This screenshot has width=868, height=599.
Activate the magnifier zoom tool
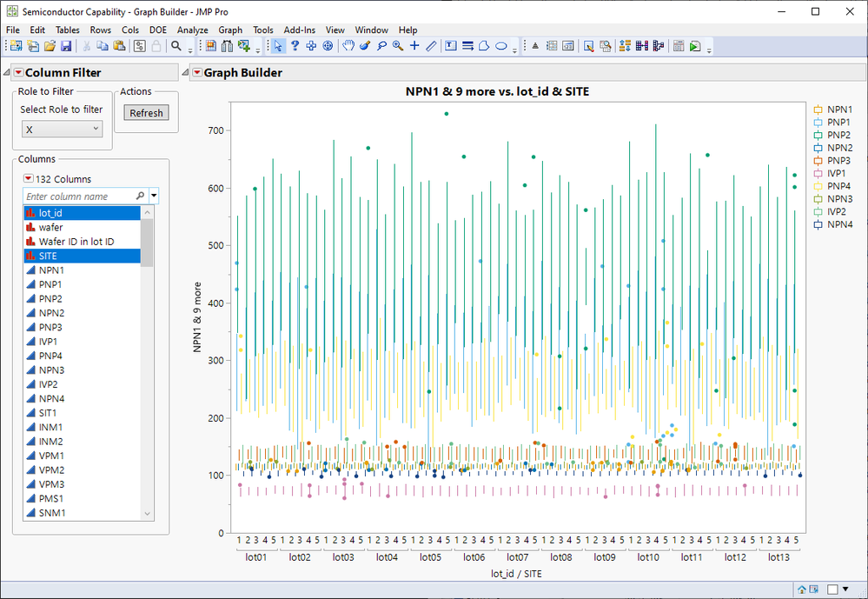point(398,46)
